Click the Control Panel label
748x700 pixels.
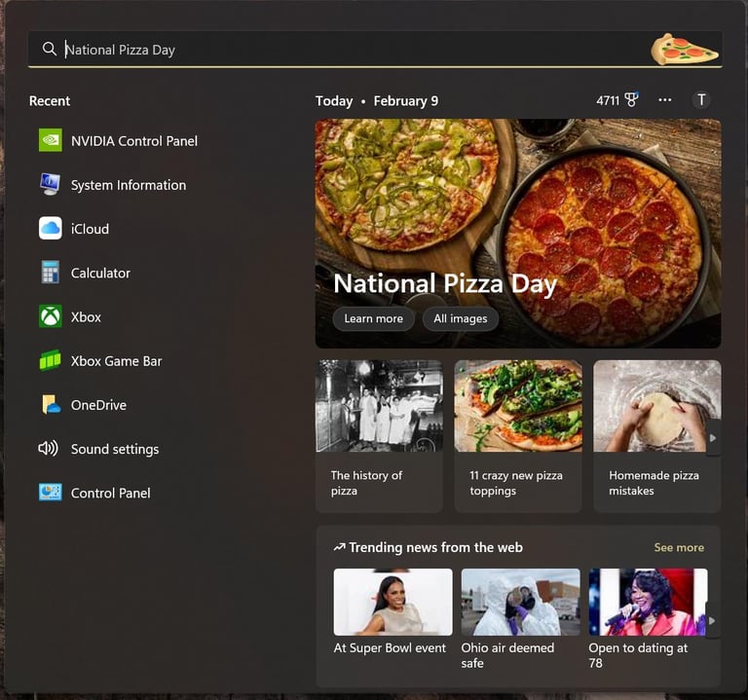tap(111, 493)
